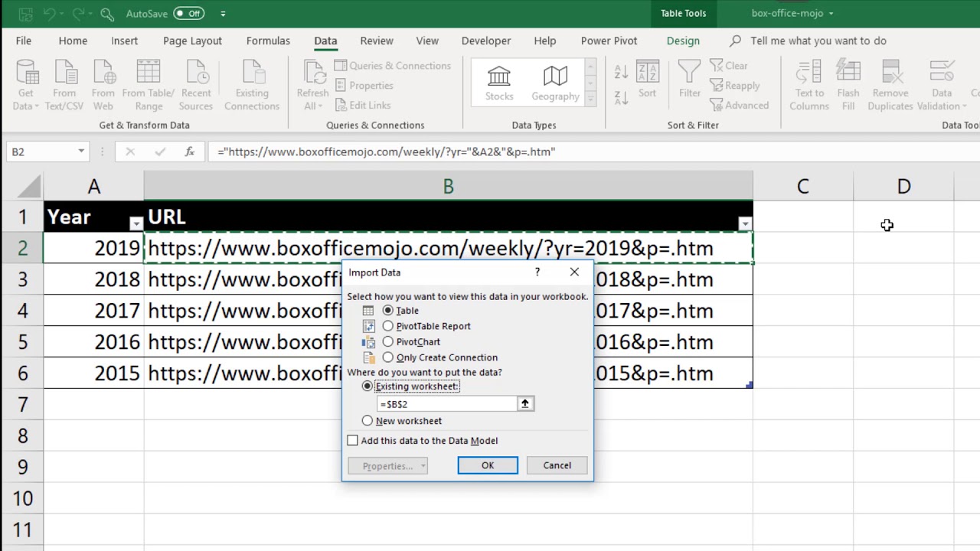Open the Name Box dropdown
This screenshot has width=980, height=551.
[x=81, y=152]
